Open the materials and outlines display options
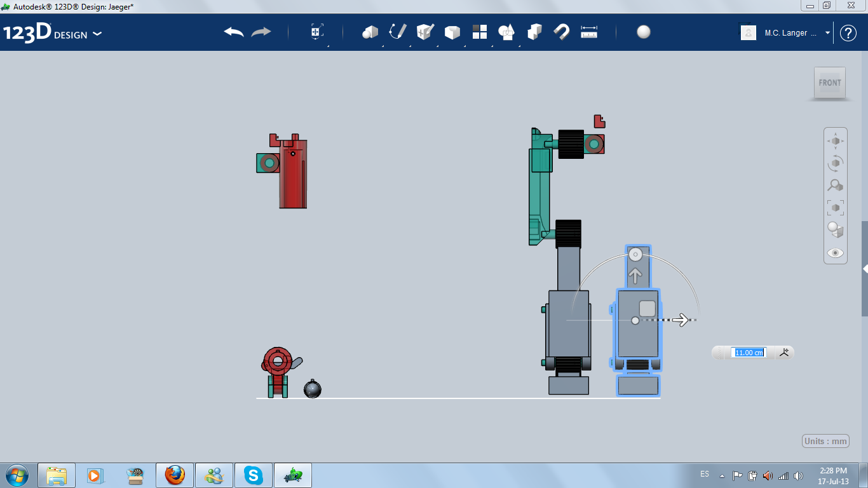Screen dimensions: 868x488 click(x=835, y=230)
